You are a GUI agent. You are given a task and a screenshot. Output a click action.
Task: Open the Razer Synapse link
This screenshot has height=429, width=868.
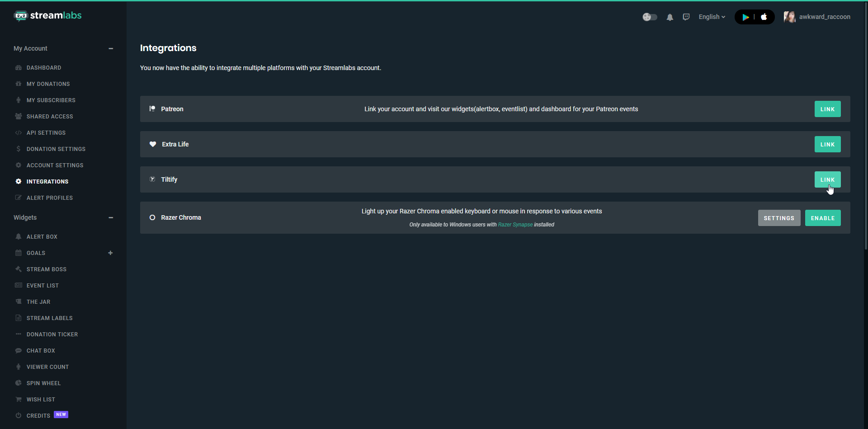pyautogui.click(x=515, y=225)
